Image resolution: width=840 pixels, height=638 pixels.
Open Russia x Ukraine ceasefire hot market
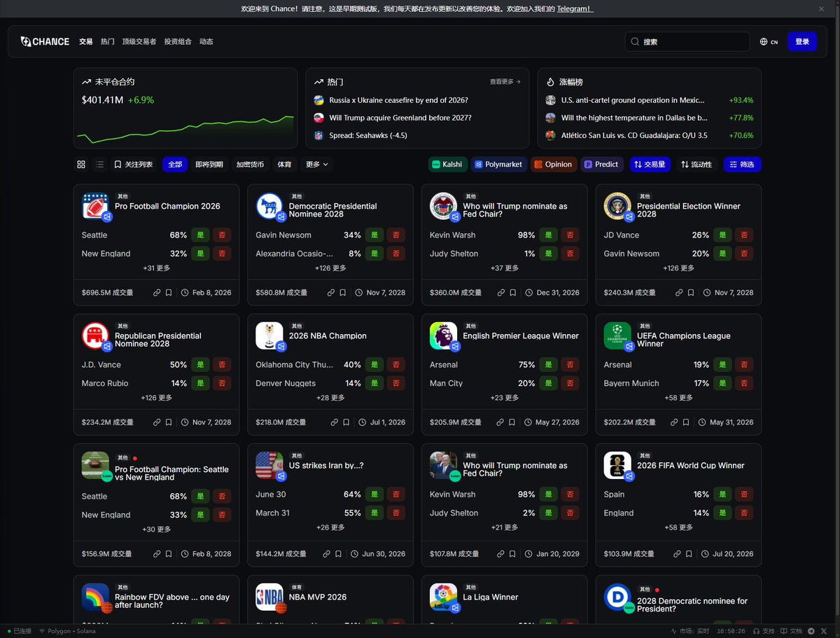[x=398, y=100]
